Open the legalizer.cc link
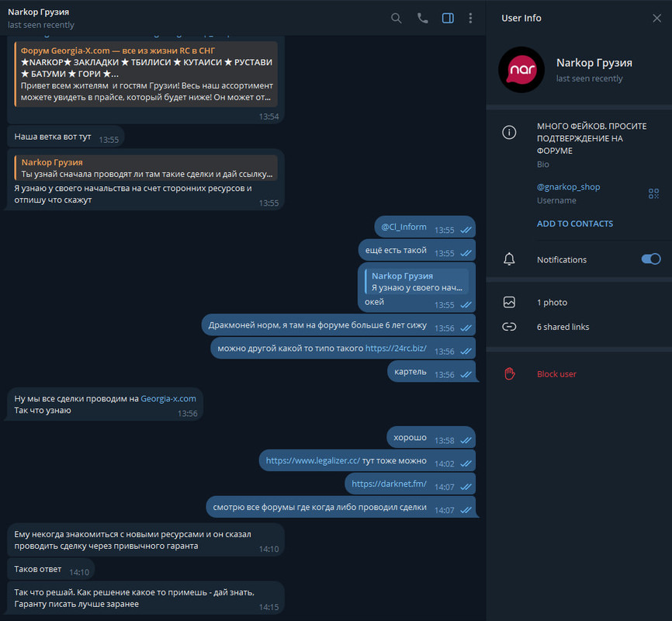The height and width of the screenshot is (621, 672). (313, 460)
